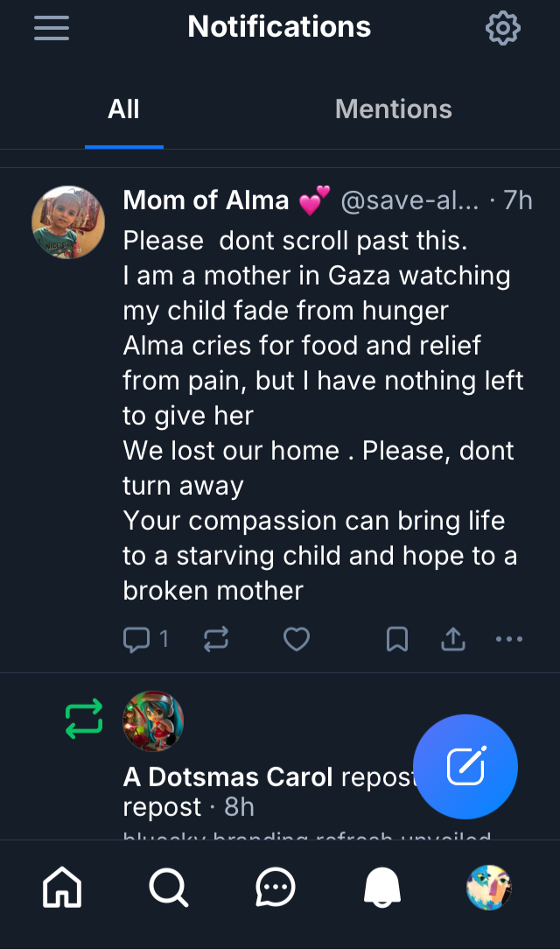Bookmark the Mom of Alma post

(x=397, y=640)
